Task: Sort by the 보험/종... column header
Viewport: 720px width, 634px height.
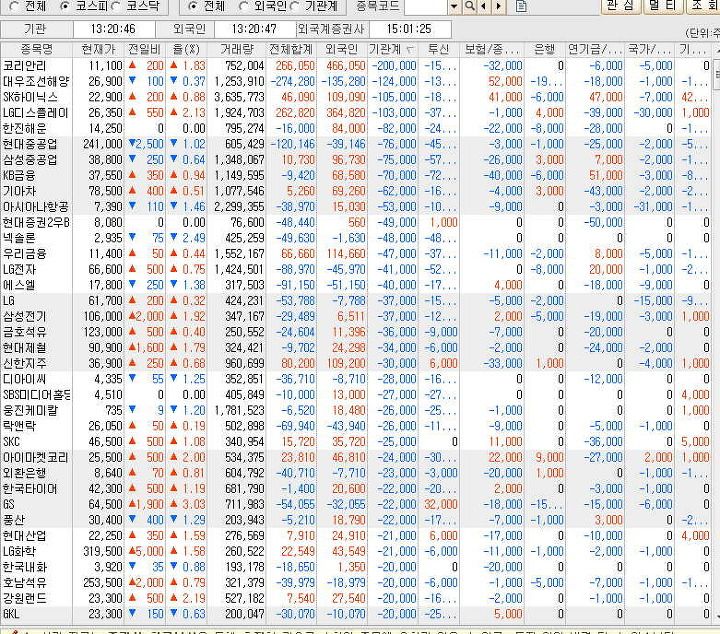Action: point(492,49)
